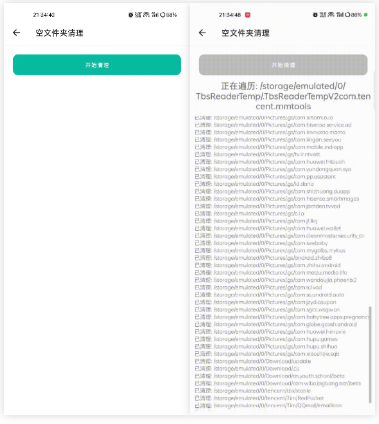Tap the red recording indicator in right status bar

click(x=247, y=15)
